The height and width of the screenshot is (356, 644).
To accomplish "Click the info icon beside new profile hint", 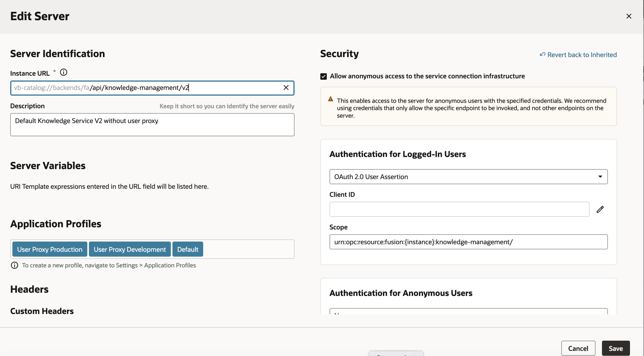I will [x=15, y=265].
